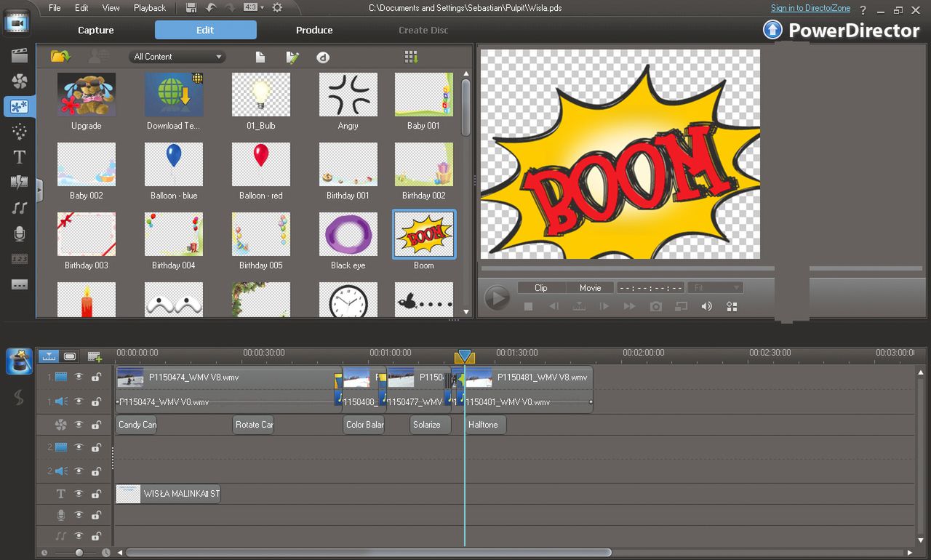The width and height of the screenshot is (931, 560).
Task: Open help question mark icon
Action: (x=863, y=9)
